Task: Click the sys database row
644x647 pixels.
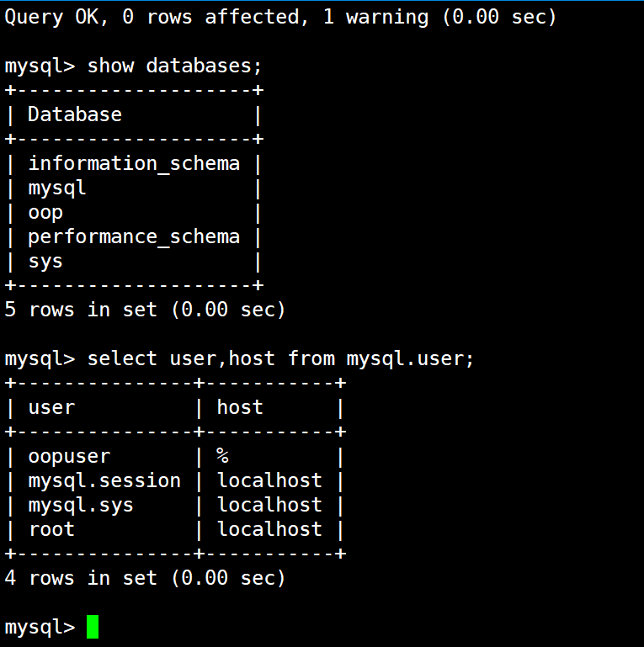Action: [x=45, y=261]
